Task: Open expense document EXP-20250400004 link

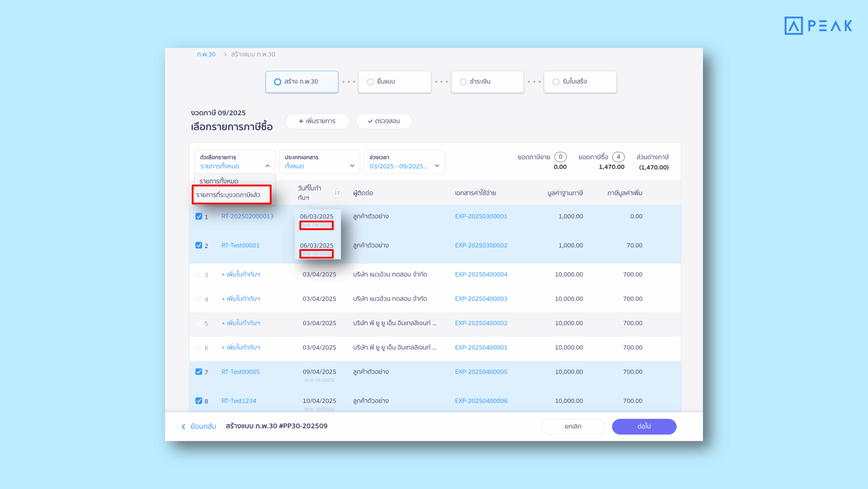Action: click(481, 274)
